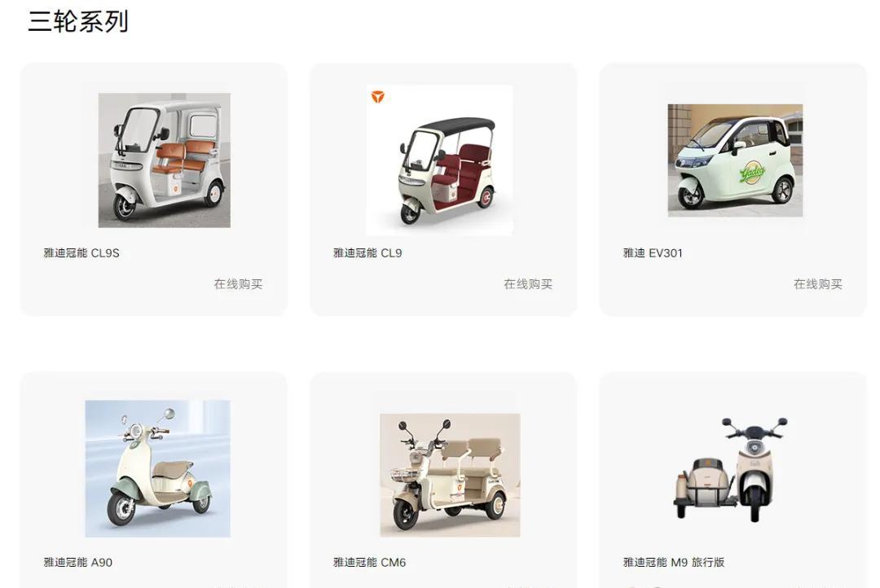
Task: Select the 雅迪冠能 M9 旅行版 title
Action: point(674,562)
